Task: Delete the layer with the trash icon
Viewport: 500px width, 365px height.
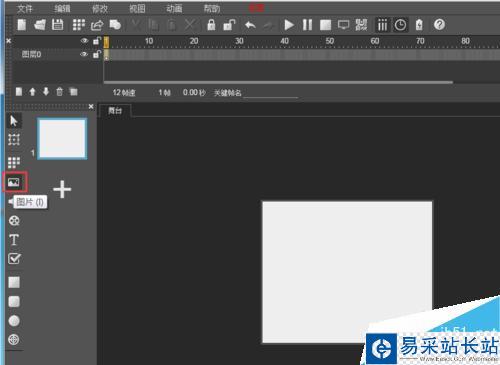Action: [59, 91]
